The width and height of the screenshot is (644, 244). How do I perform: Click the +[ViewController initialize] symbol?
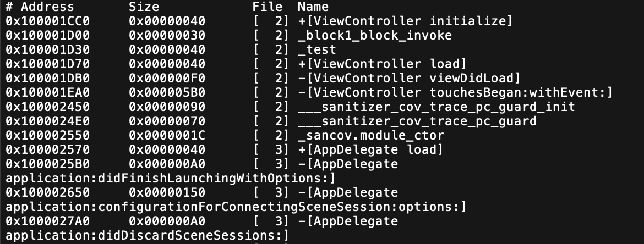coord(405,21)
